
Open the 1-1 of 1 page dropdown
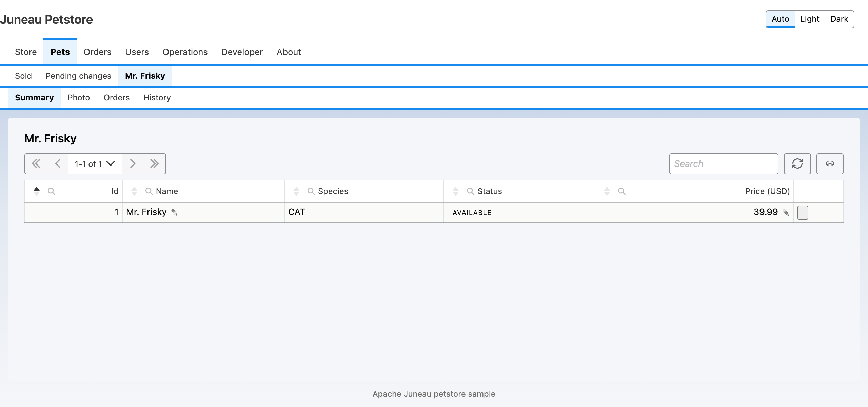95,164
